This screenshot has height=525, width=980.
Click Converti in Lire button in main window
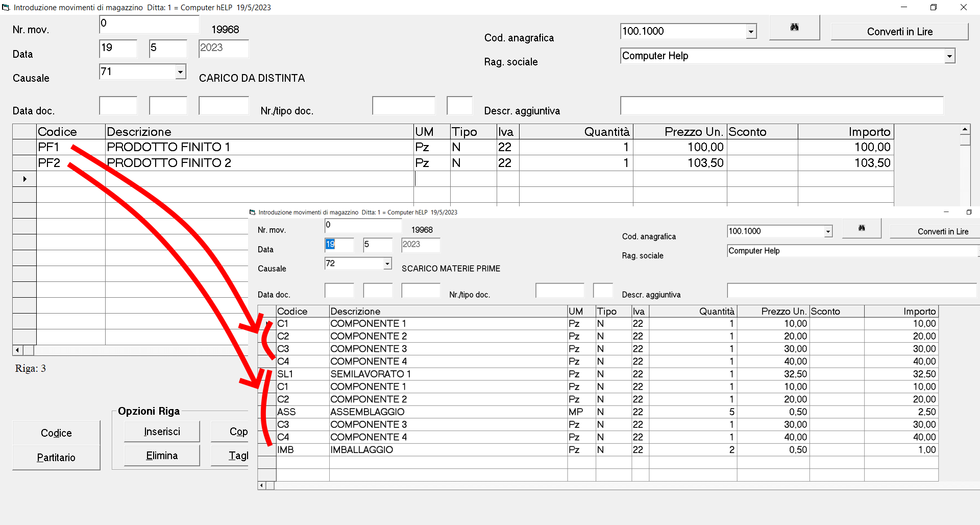[899, 32]
